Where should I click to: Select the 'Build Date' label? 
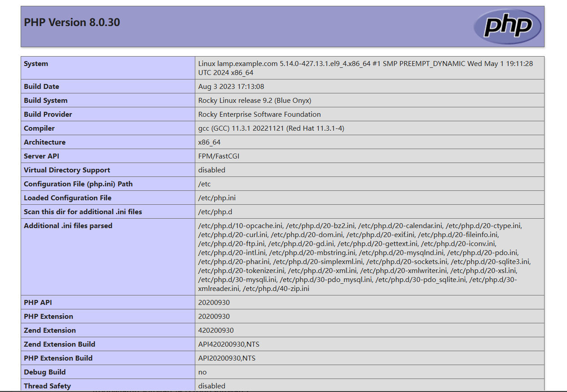coord(41,87)
